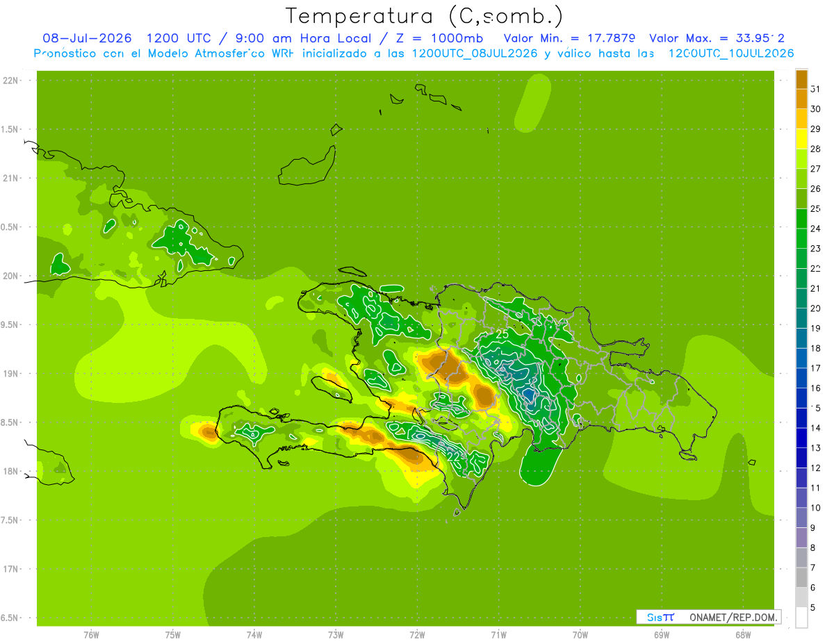Click the 'SisTT' logo text
This screenshot has height=644, width=834.
pos(661,617)
